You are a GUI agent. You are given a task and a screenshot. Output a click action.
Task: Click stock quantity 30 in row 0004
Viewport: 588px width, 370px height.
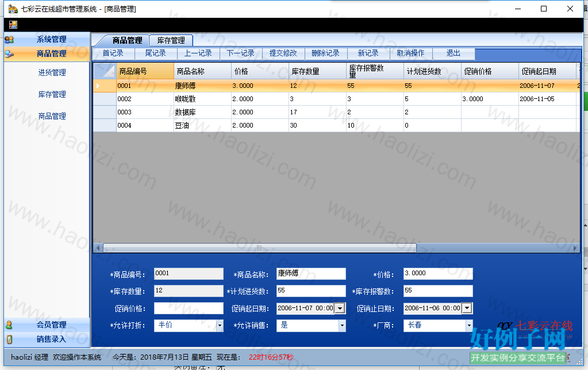[x=317, y=125]
